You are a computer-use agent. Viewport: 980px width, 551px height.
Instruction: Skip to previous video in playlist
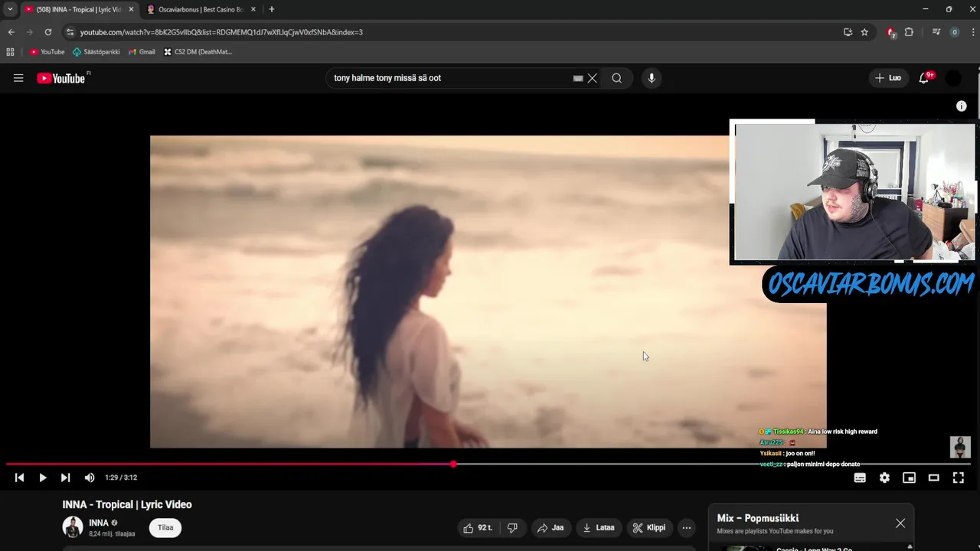19,478
